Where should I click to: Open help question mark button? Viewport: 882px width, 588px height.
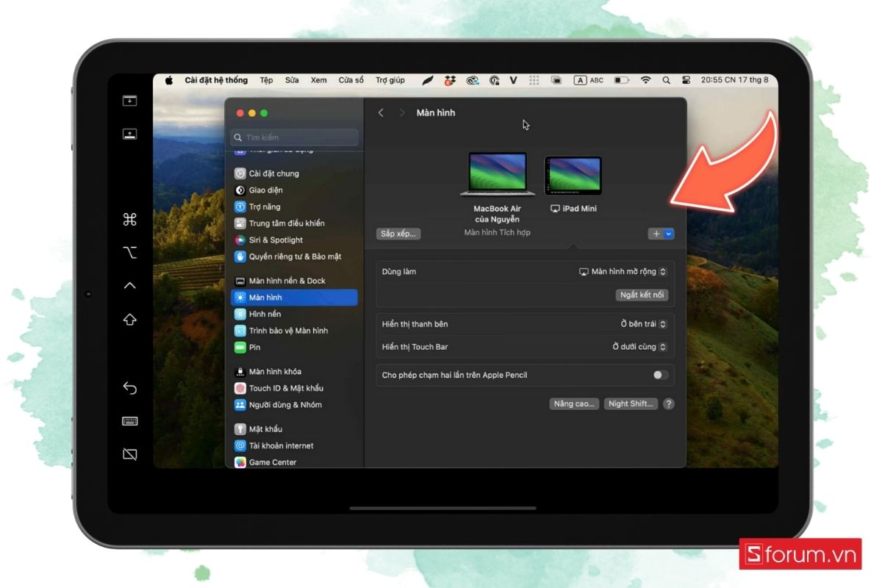coord(669,404)
